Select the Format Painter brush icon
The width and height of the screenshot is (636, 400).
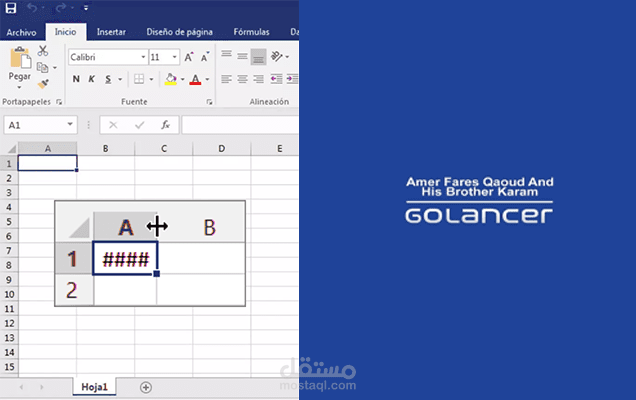click(43, 84)
